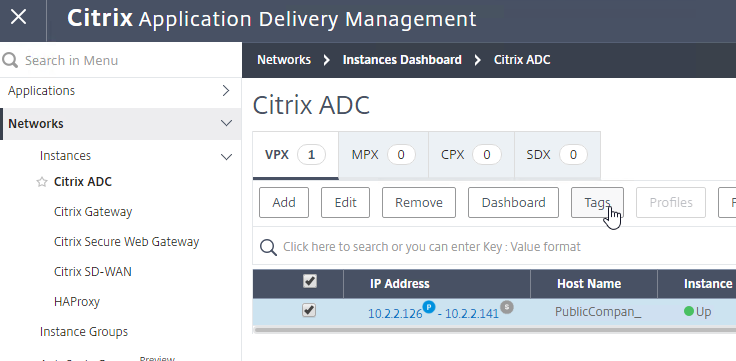Image resolution: width=736 pixels, height=361 pixels.
Task: Click the gray secondary node S badge
Action: pos(506,307)
